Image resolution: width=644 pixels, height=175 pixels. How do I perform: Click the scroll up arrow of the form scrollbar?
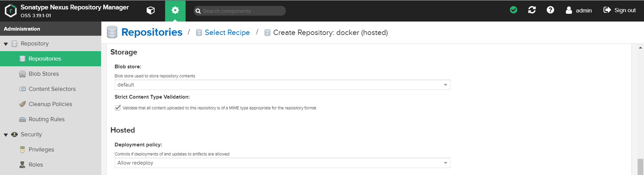640,48
